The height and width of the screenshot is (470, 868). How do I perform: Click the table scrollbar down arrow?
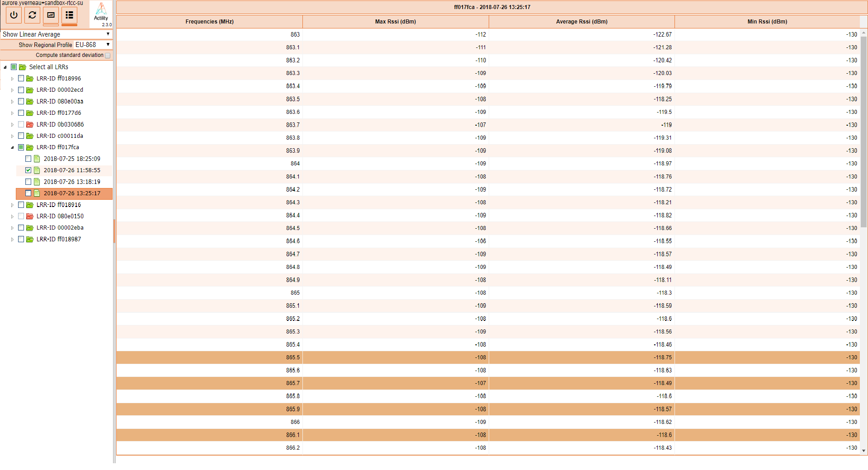863,451
